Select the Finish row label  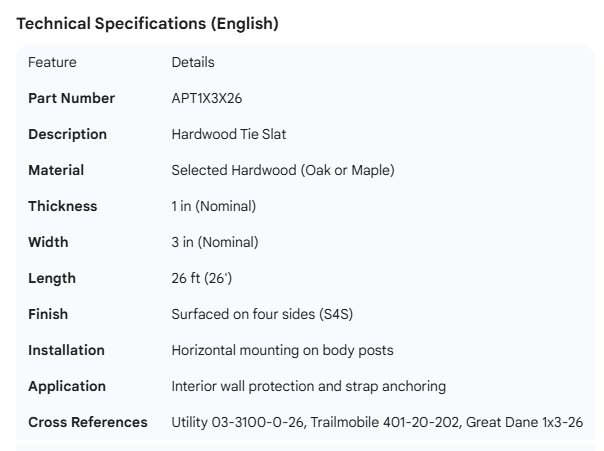[49, 314]
